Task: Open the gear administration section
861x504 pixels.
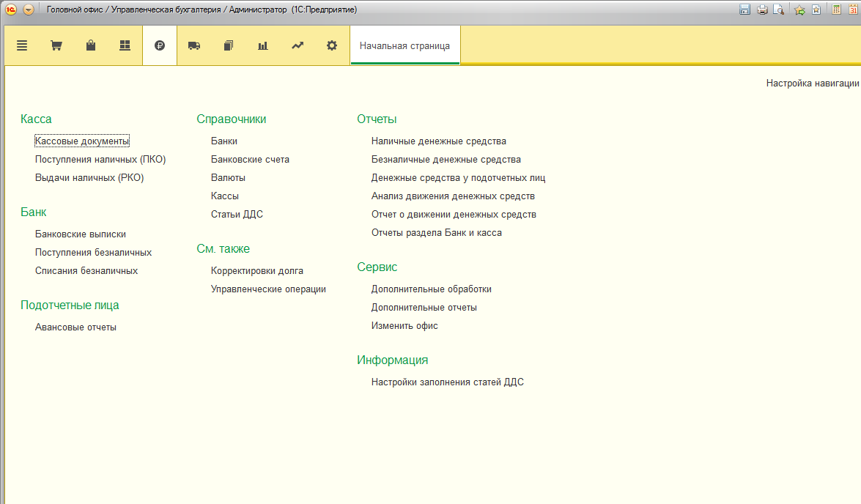Action: (332, 45)
